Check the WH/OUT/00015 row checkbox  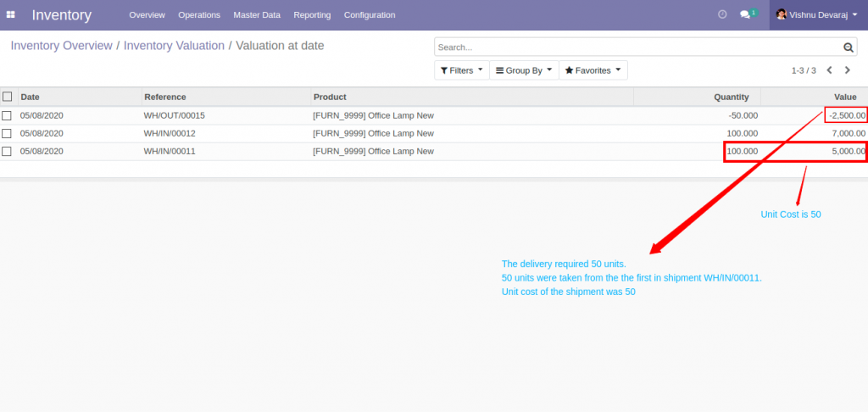point(7,116)
